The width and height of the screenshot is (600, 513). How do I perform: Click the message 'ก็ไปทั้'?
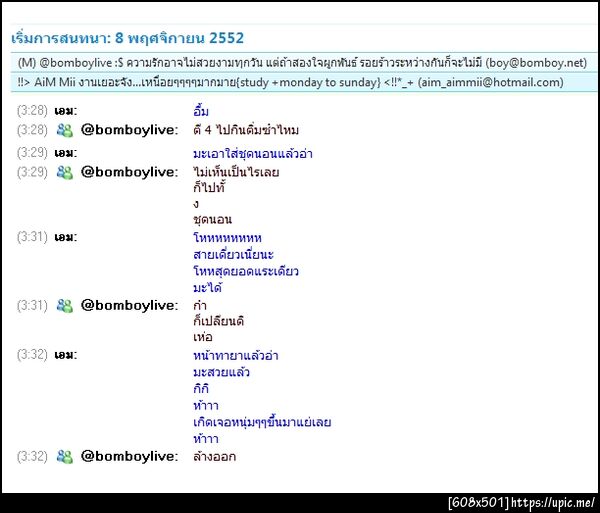[209, 187]
